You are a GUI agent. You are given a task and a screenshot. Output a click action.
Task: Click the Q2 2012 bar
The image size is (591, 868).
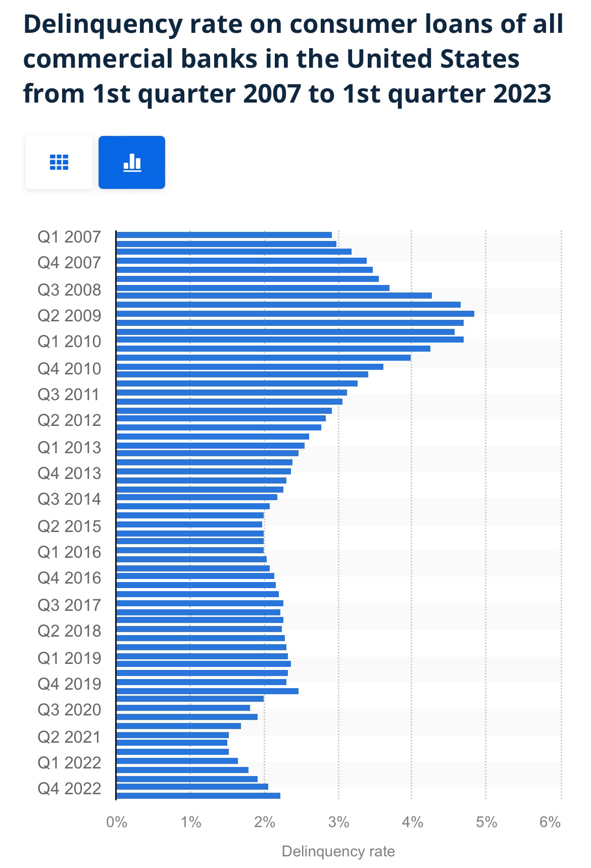pos(221,418)
